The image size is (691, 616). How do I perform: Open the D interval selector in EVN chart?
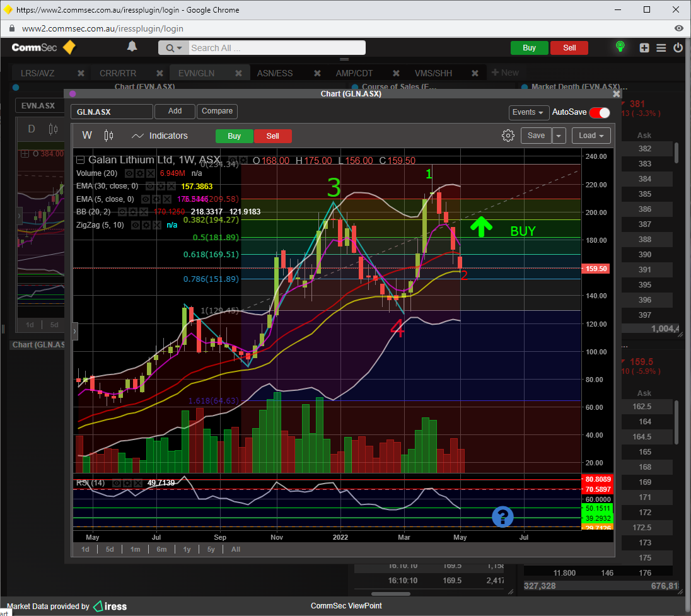pos(32,129)
